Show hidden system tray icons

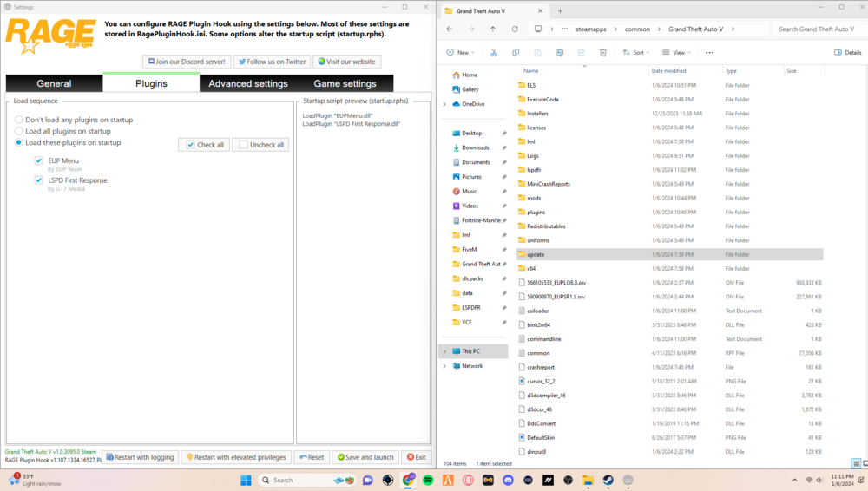click(x=794, y=480)
